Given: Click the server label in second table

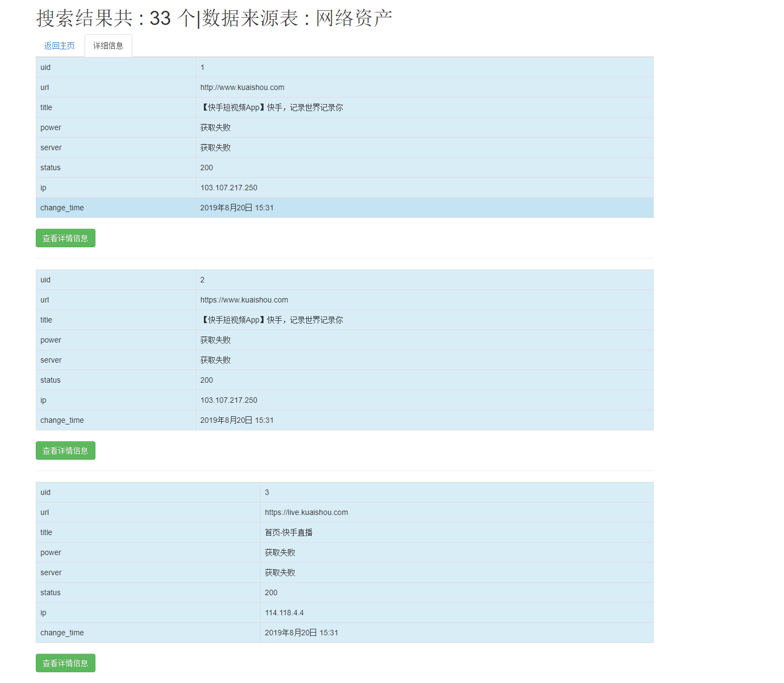Looking at the screenshot, I should 51,360.
